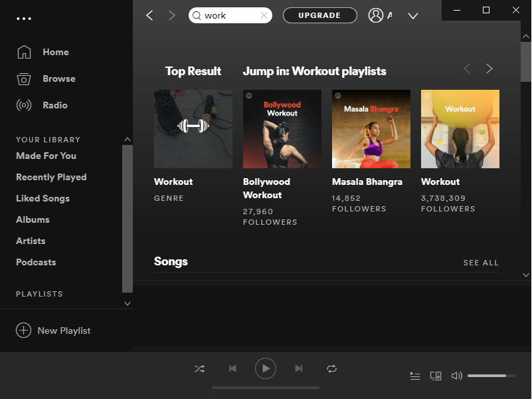
Task: Click the magnifier search icon
Action: (197, 15)
